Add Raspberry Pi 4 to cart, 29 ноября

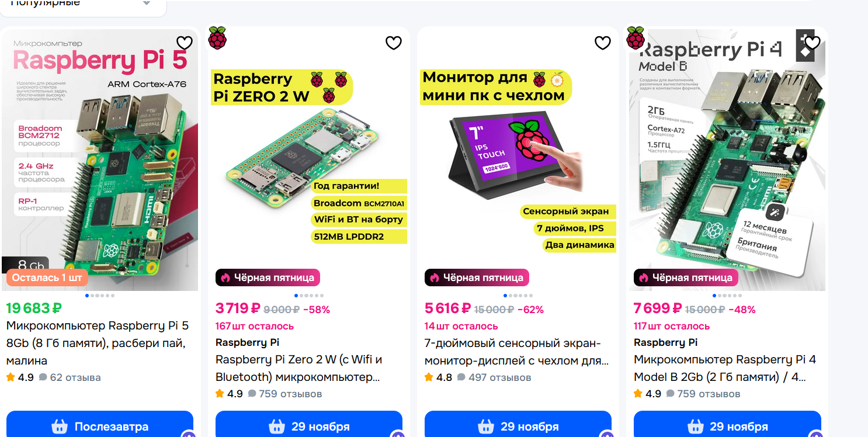point(727,426)
